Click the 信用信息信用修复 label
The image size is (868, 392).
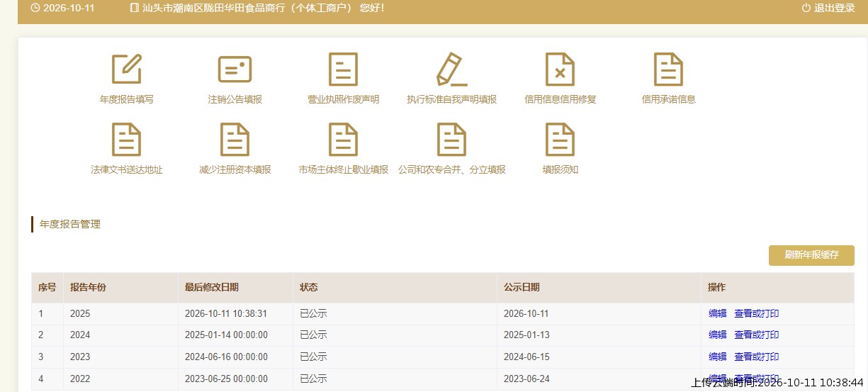560,99
